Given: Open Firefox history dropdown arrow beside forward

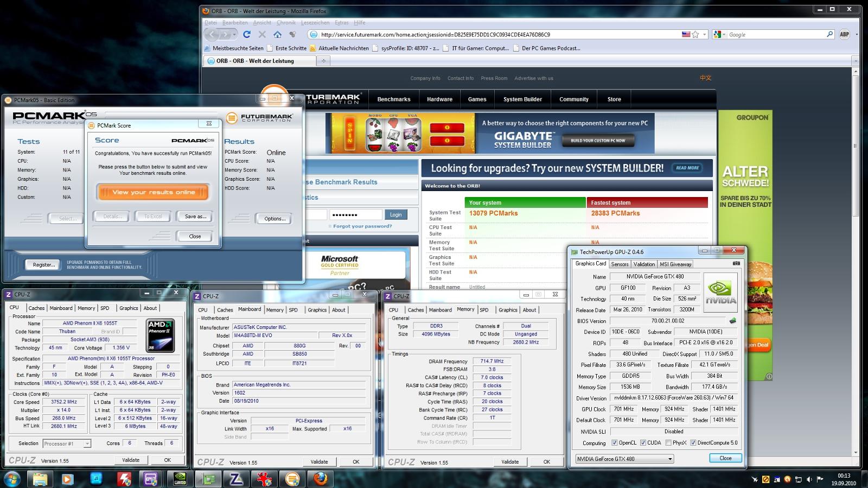Looking at the screenshot, I should click(235, 34).
